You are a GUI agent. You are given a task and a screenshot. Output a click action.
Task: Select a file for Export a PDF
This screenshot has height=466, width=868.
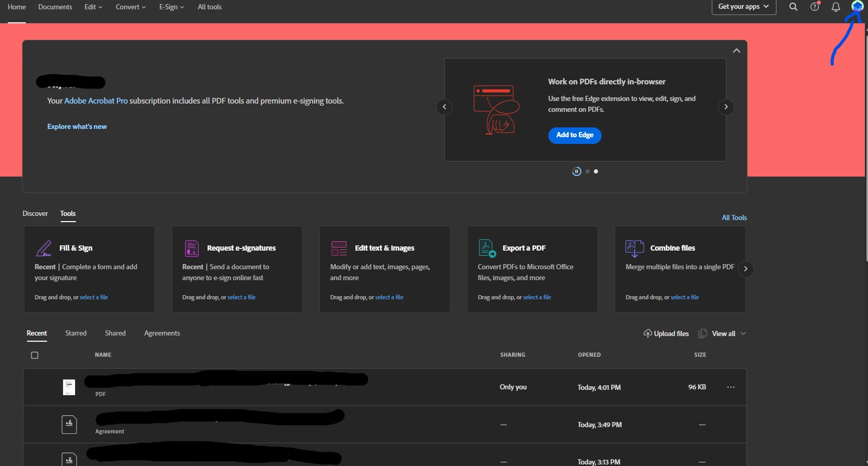537,298
